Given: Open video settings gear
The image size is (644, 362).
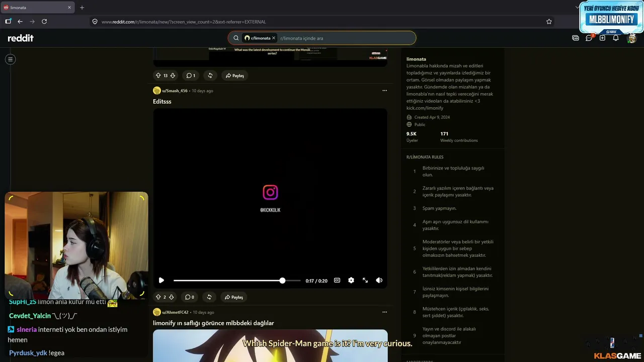Looking at the screenshot, I should [351, 281].
